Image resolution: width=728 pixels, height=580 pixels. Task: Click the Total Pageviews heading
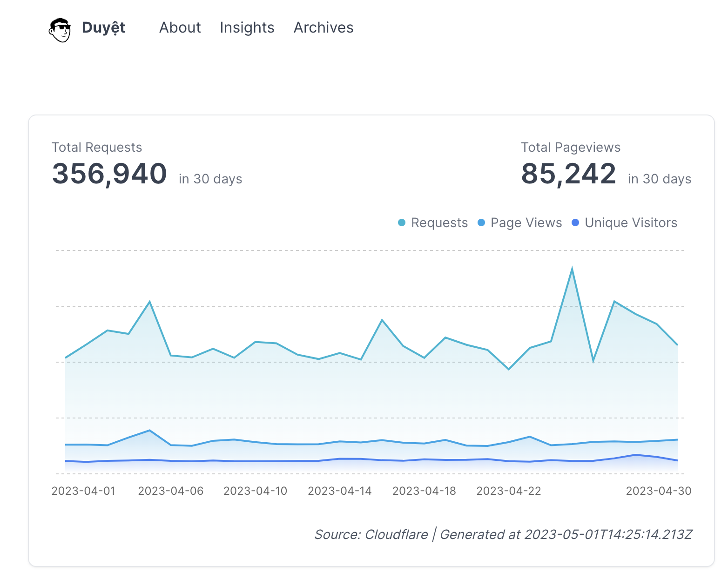point(570,148)
